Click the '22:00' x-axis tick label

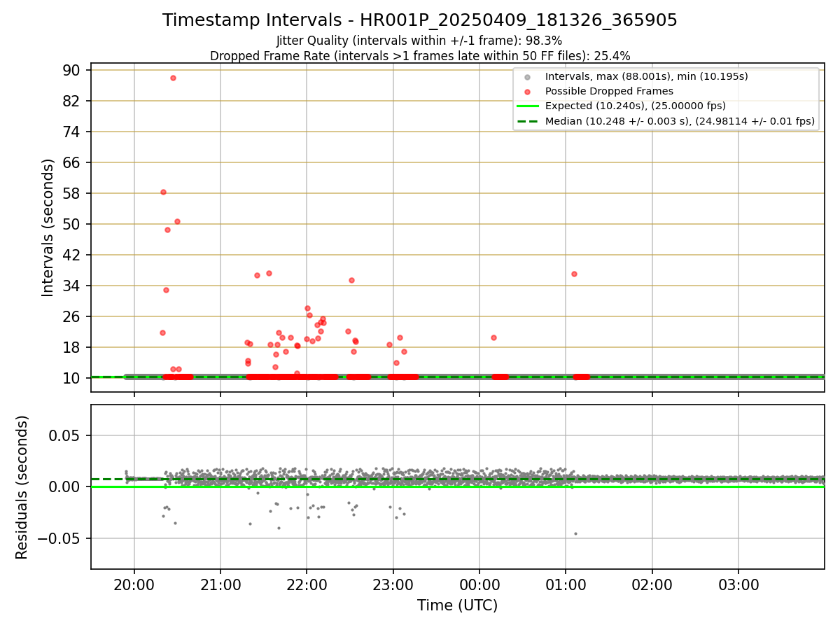pos(307,584)
